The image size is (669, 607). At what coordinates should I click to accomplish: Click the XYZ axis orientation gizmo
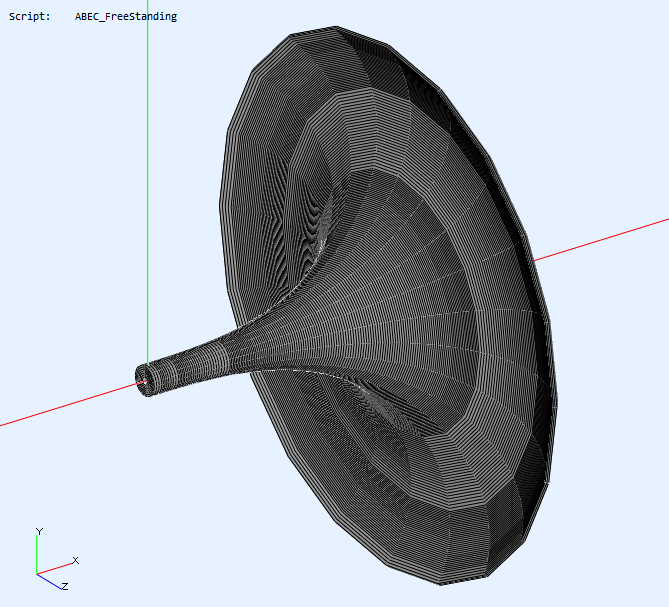57,559
